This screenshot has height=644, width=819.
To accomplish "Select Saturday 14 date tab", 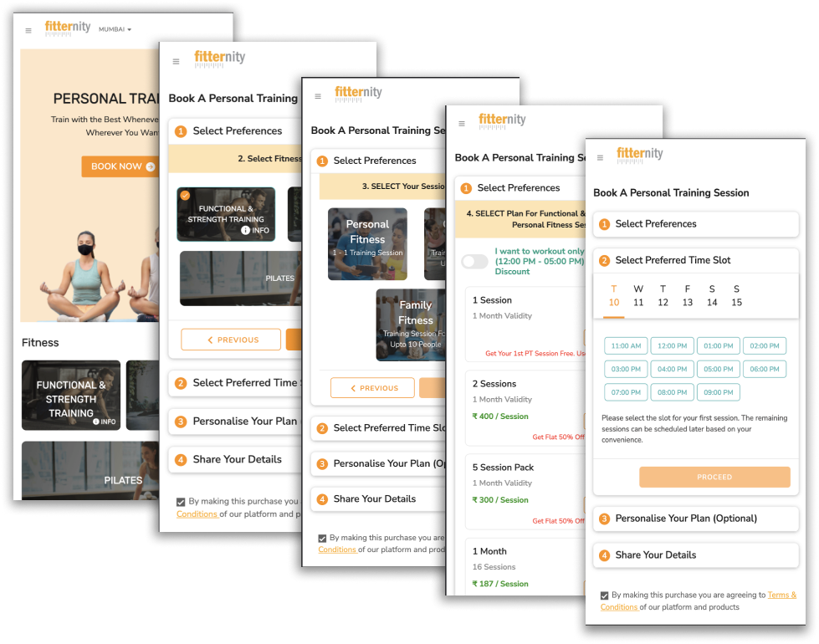I will tap(712, 296).
